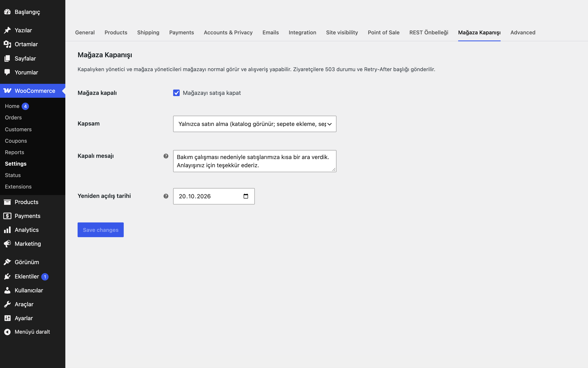Click the Marketing megaphone icon

(7, 244)
